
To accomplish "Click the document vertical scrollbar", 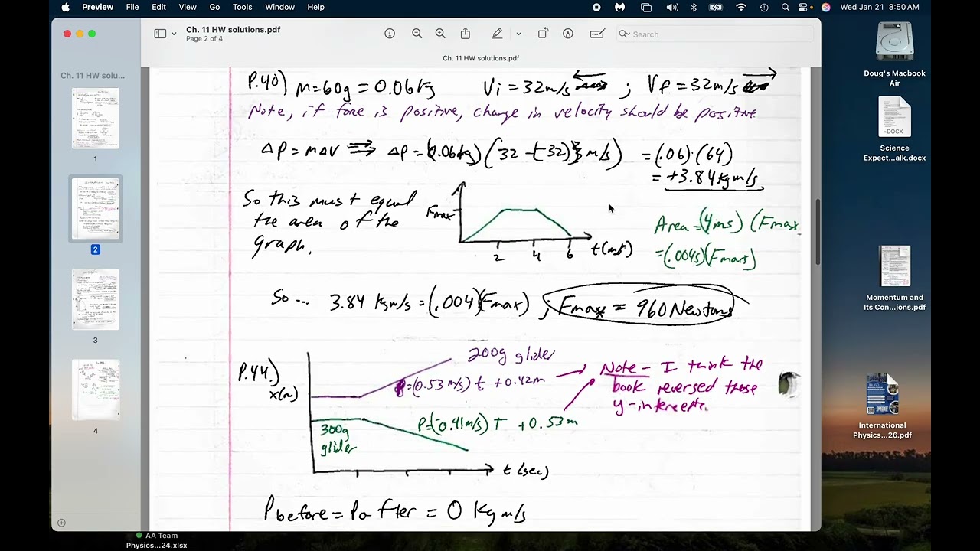I will [x=817, y=232].
